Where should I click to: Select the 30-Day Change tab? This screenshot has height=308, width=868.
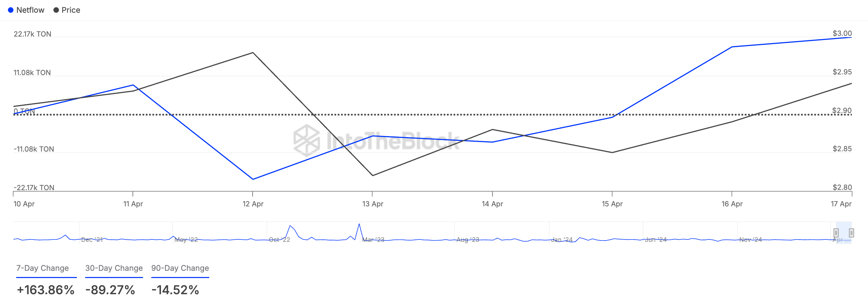click(114, 268)
